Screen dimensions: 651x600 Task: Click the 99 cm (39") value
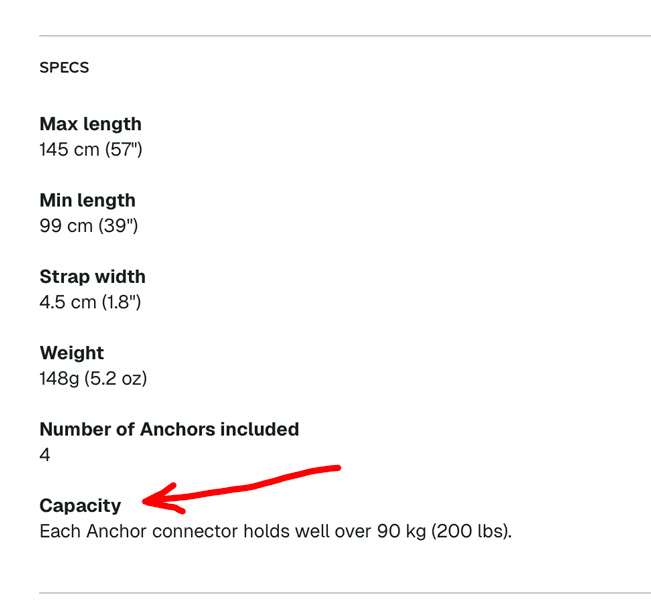pos(88,226)
